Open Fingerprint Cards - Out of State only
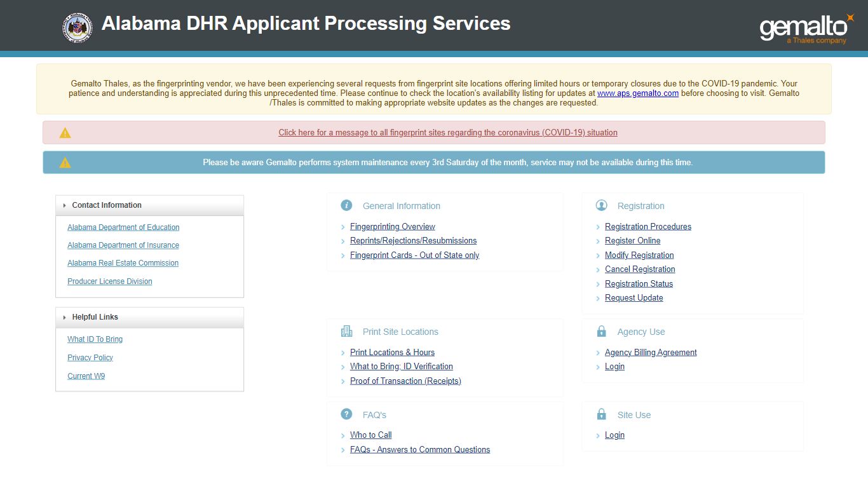Viewport: 868px width, 488px height. coord(414,255)
